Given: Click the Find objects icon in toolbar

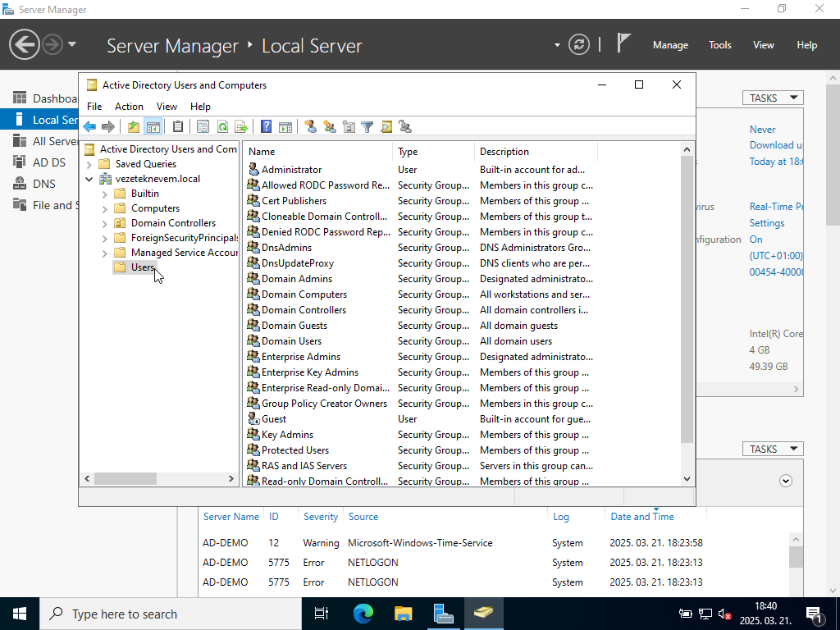Looking at the screenshot, I should (x=386, y=126).
